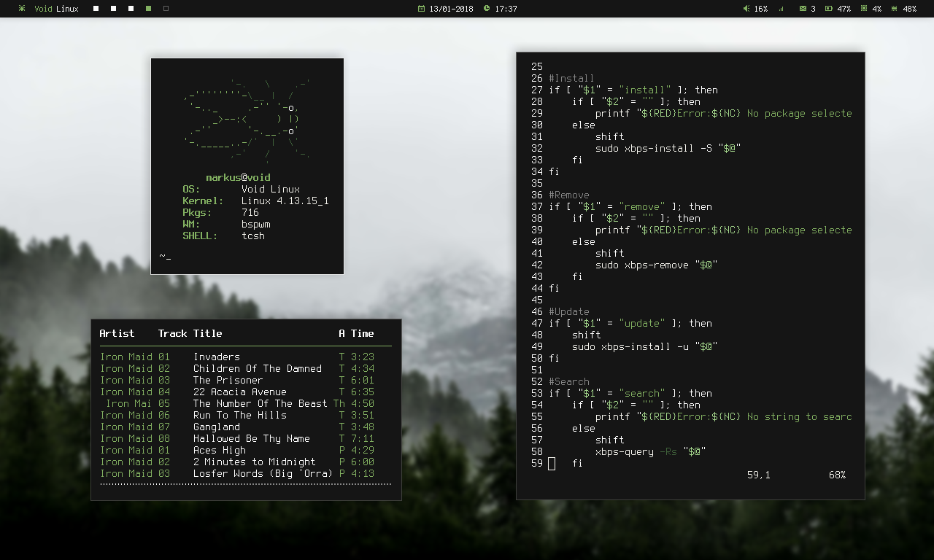Click the memory usage icon
This screenshot has width=934, height=560.
(x=894, y=9)
